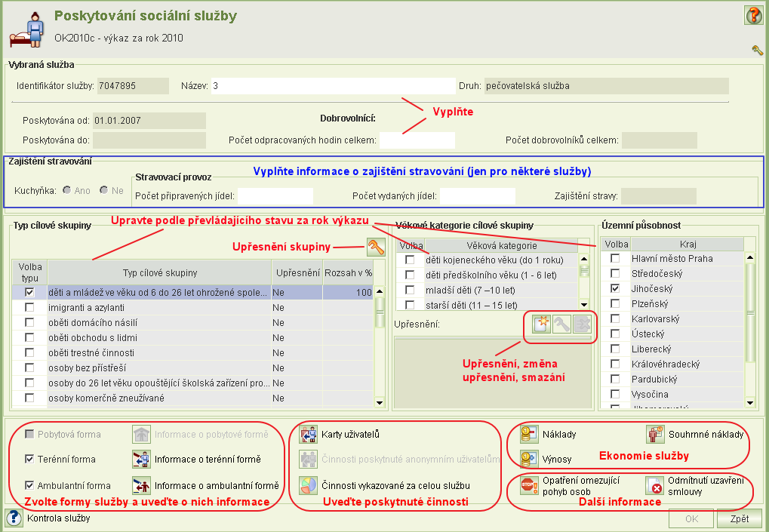
Task: Click the 'Rozsah v %' column header
Action: pos(348,272)
